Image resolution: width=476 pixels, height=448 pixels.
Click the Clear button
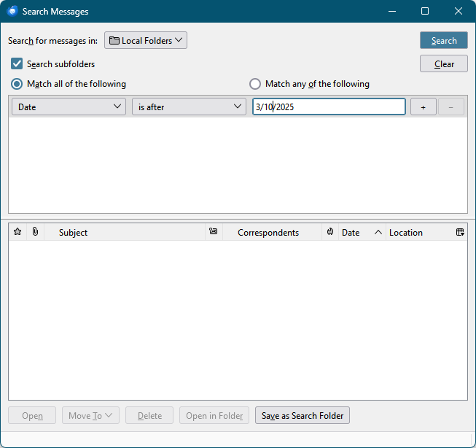pos(443,63)
